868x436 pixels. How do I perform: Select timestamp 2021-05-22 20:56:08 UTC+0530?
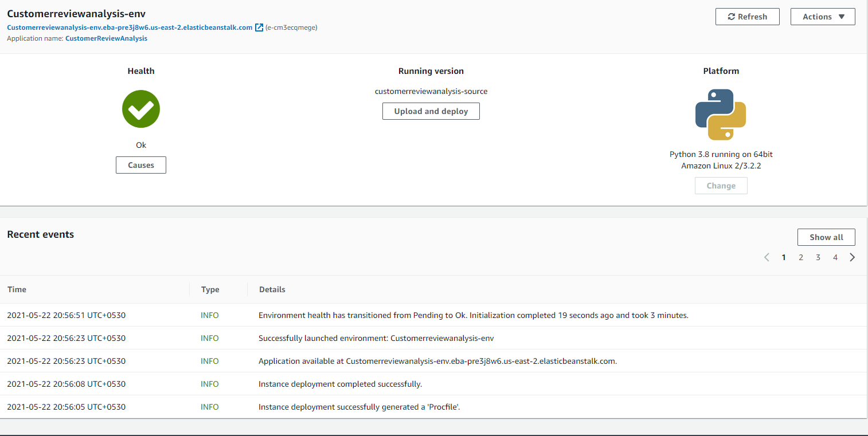[66, 384]
